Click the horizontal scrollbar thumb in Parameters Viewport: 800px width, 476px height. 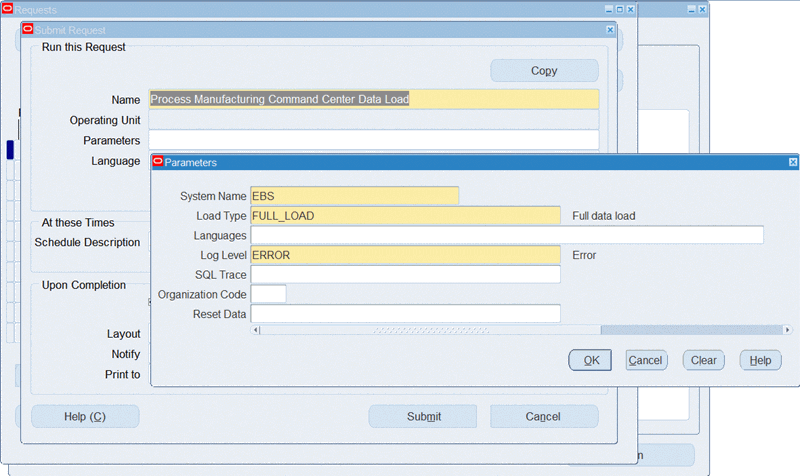[x=431, y=330]
